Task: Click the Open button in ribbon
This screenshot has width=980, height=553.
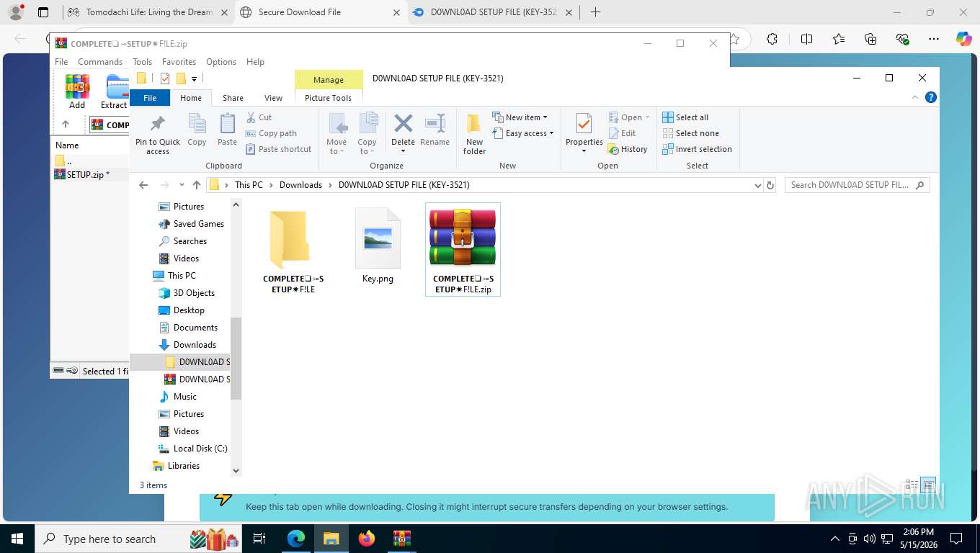Action: pos(628,117)
